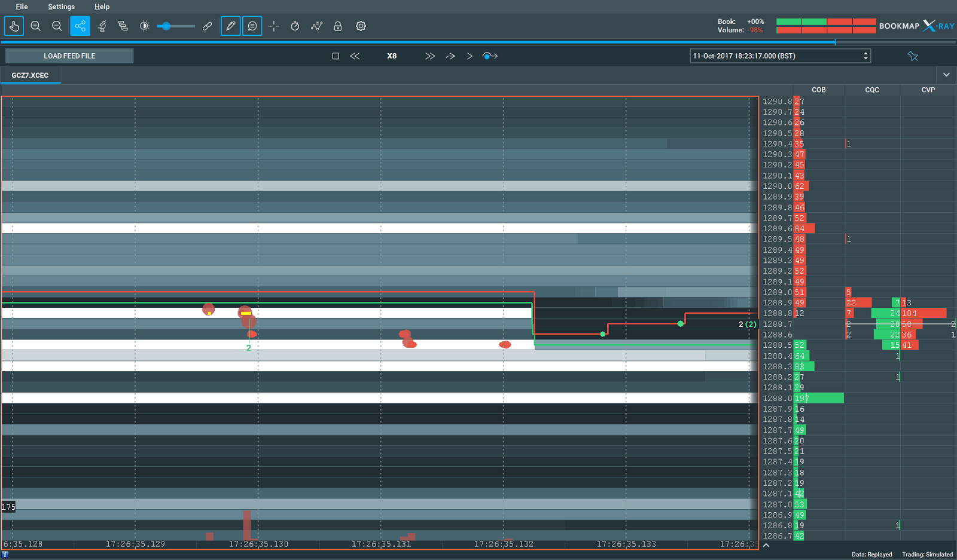Open settings with the gear icon
The width and height of the screenshot is (957, 560).
(361, 26)
